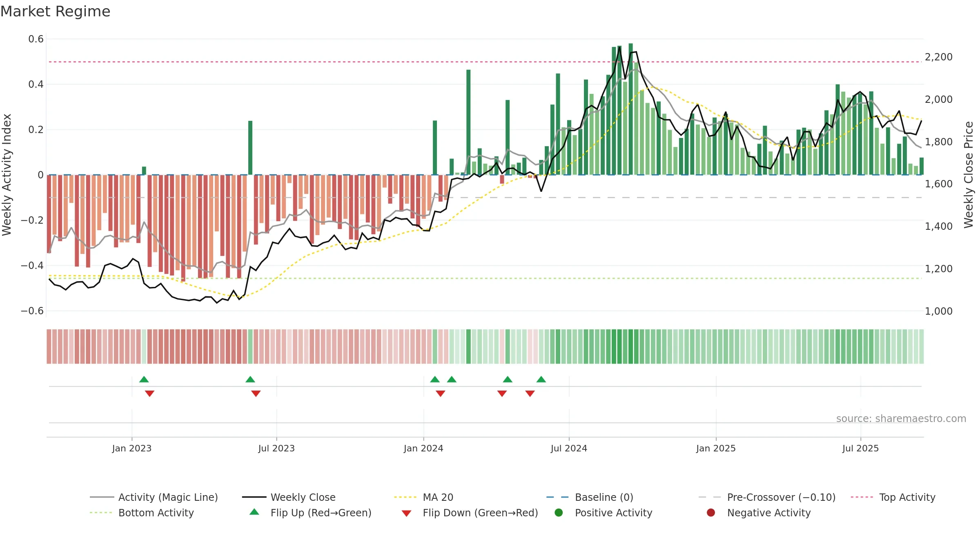
Task: Click the 0.2 tick on the activity axis
Action: tap(36, 130)
